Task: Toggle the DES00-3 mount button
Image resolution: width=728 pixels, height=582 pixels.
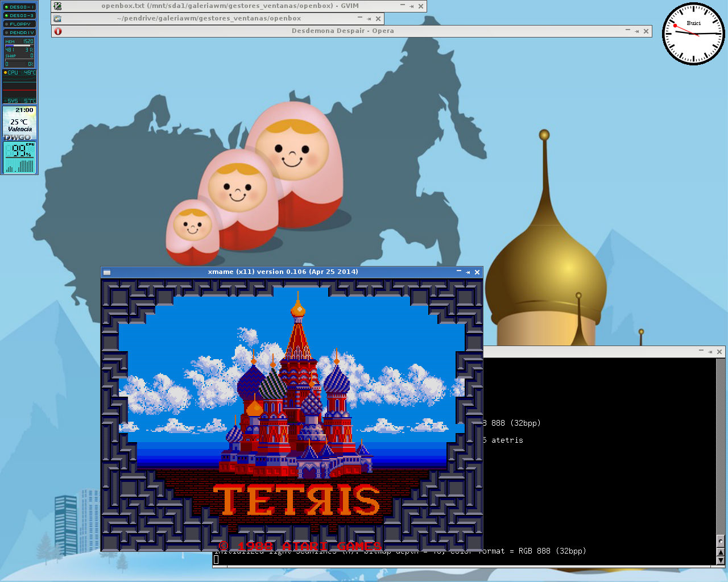Action: (19, 15)
